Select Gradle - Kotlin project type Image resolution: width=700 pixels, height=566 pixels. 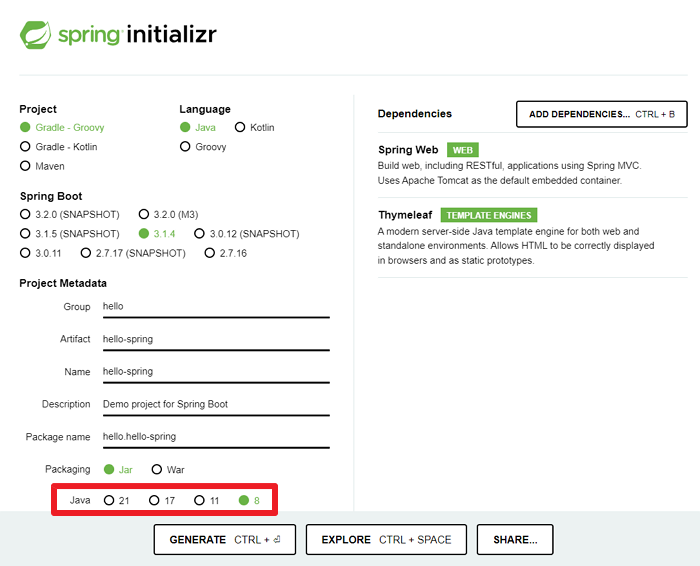[x=58, y=147]
